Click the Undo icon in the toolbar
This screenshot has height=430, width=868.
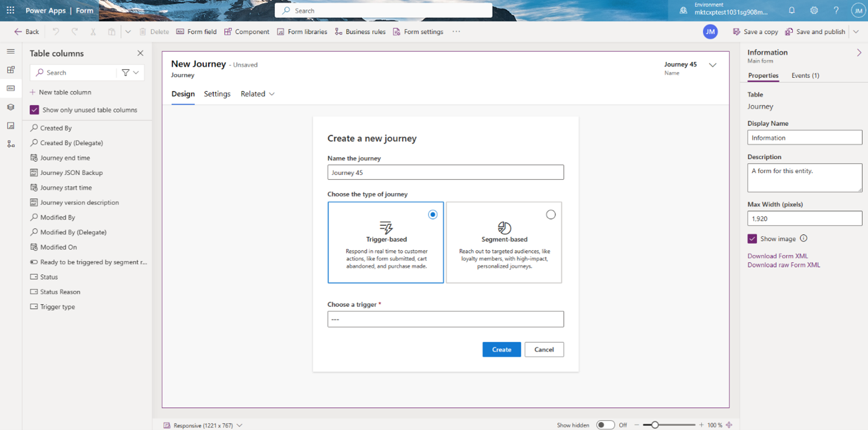pos(56,32)
